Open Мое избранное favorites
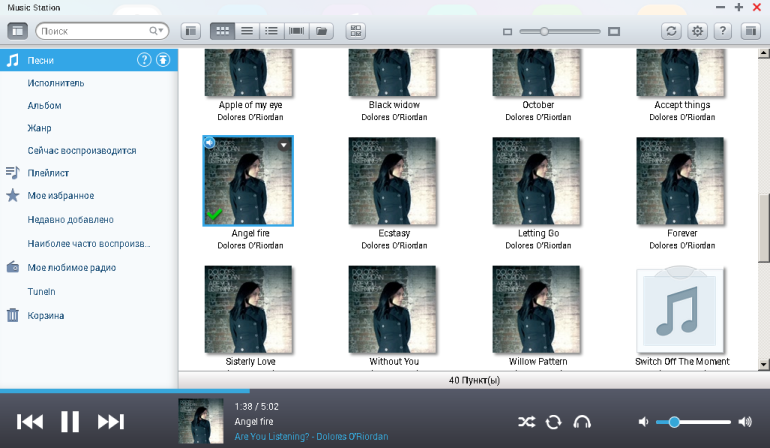The image size is (770, 448). pos(61,196)
